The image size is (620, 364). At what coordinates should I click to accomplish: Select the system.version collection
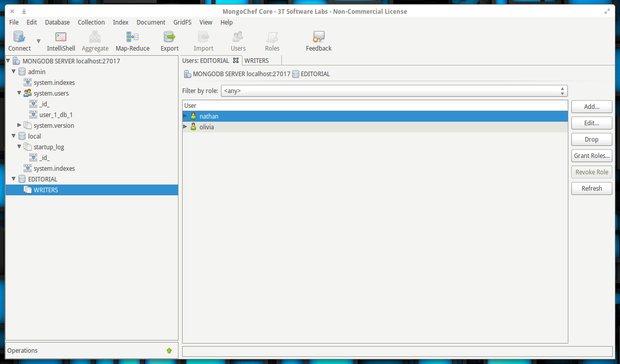(x=54, y=125)
